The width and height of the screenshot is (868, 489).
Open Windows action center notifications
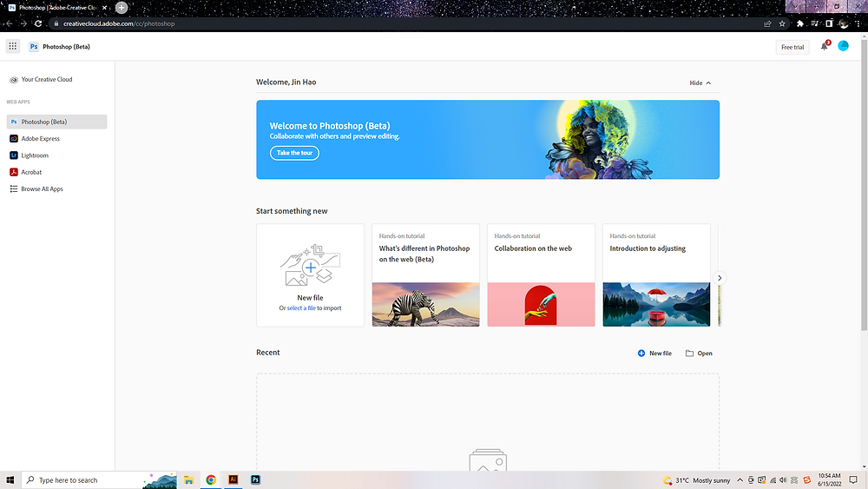coord(853,480)
